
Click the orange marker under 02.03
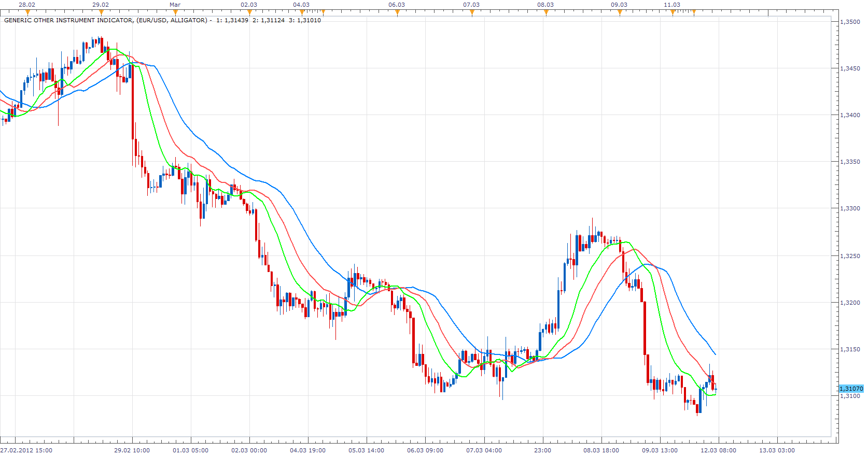(249, 12)
